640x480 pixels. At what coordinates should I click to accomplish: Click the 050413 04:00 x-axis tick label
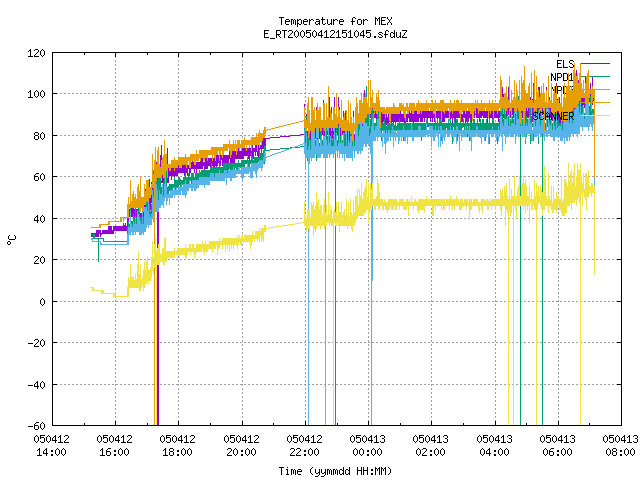(x=494, y=446)
